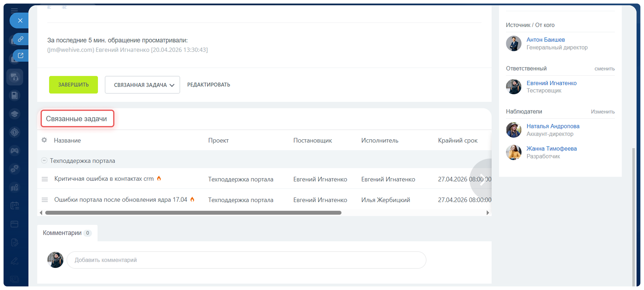The image size is (644, 290).
Task: Click drag handle for Ошибки портала row
Action: tap(45, 200)
